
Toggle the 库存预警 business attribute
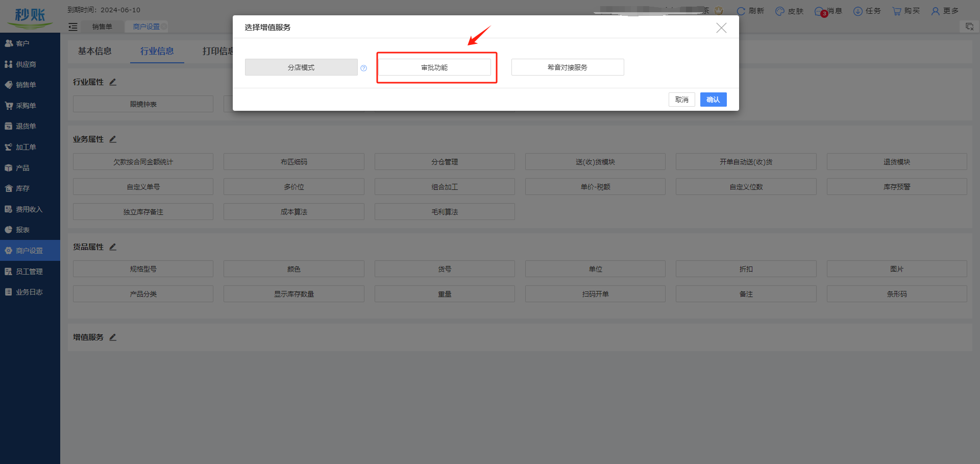pyautogui.click(x=897, y=187)
